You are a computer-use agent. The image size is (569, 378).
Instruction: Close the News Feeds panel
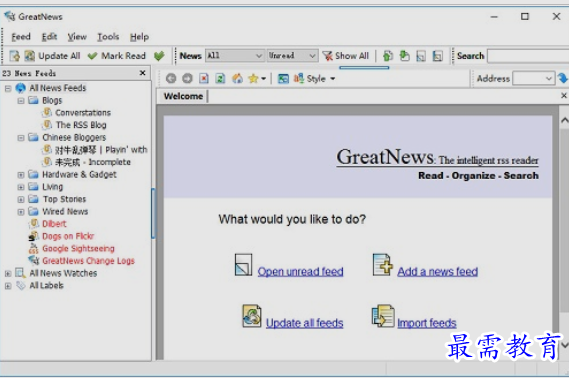click(x=143, y=73)
